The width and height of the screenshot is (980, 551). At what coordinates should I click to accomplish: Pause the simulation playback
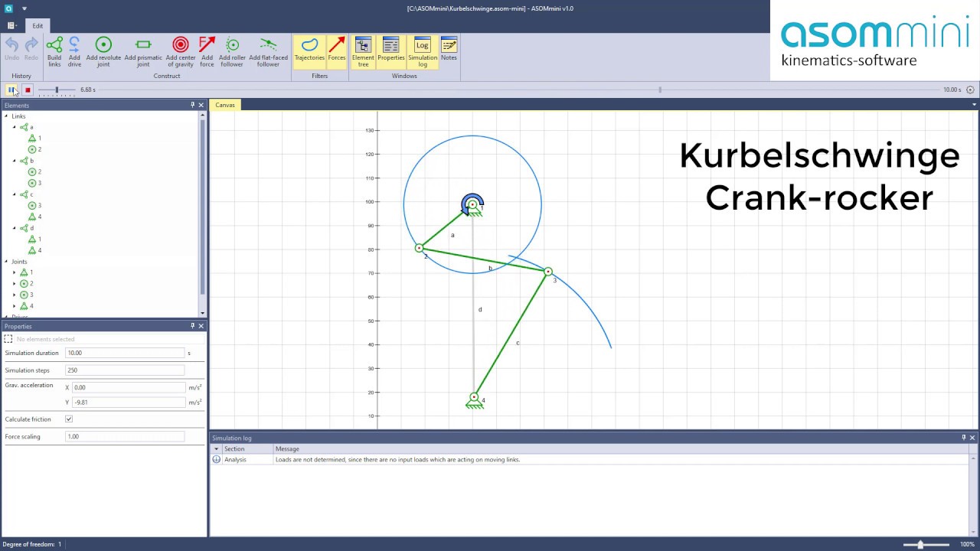pos(11,90)
